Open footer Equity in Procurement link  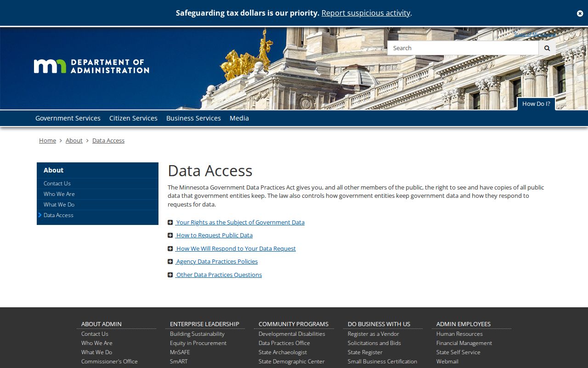click(x=198, y=343)
